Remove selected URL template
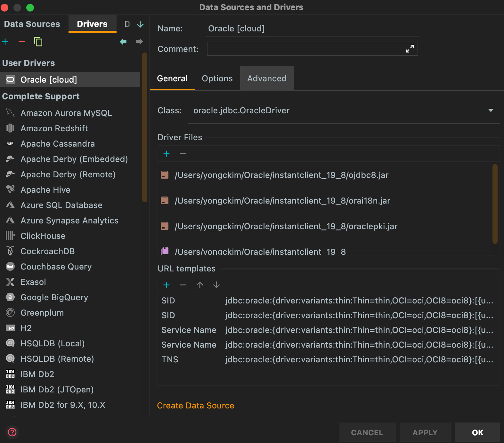 point(183,285)
